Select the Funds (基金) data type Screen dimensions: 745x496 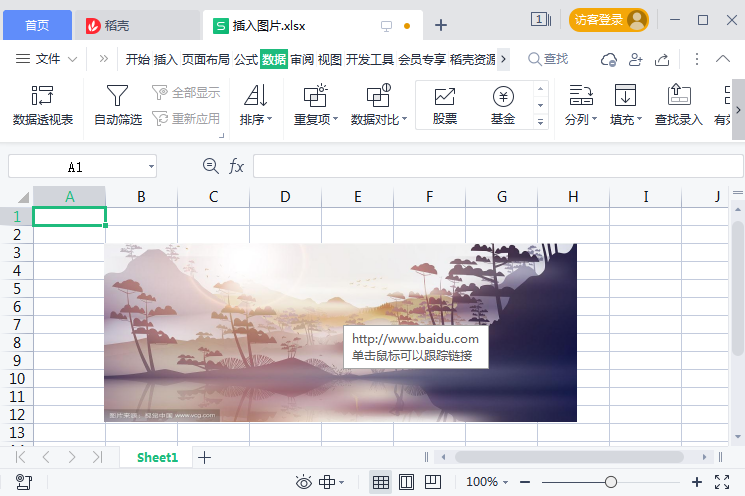[503, 105]
